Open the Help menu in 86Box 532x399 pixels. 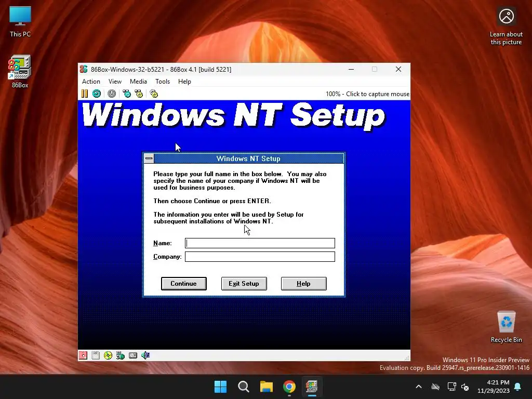[x=184, y=82]
